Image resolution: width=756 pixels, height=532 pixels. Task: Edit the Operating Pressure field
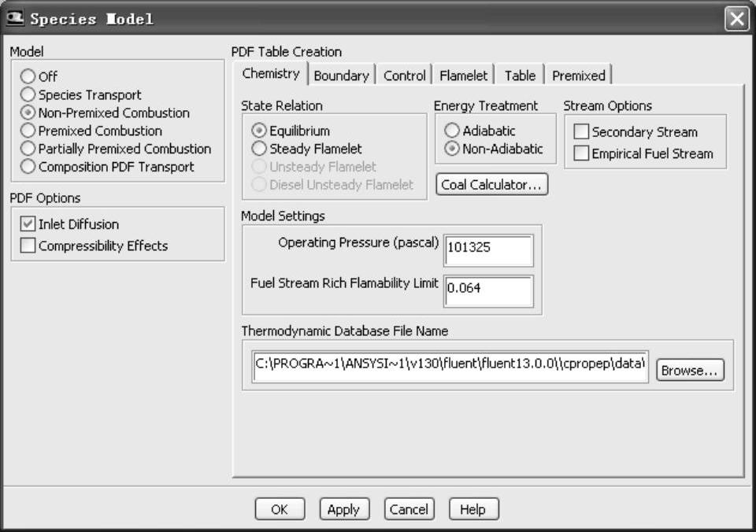coord(488,250)
